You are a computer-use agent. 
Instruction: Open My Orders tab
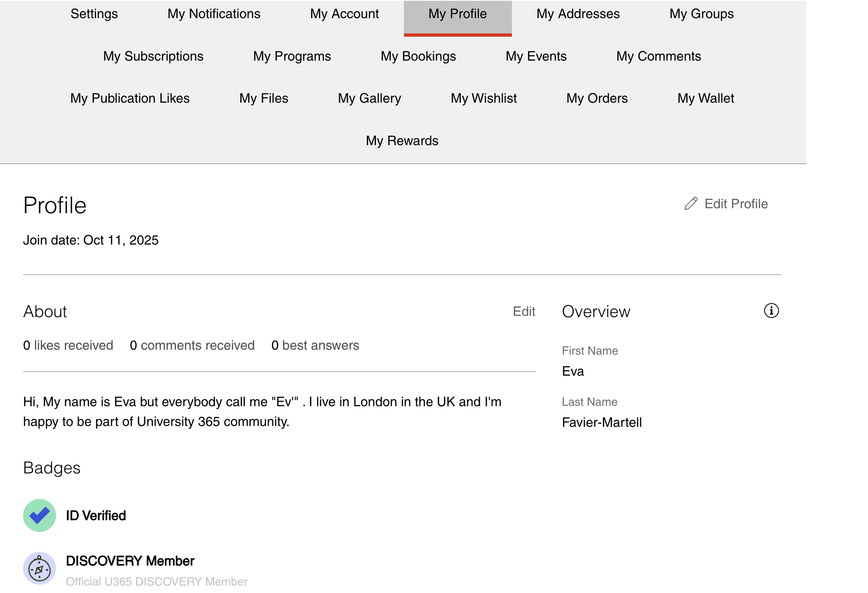(x=596, y=98)
